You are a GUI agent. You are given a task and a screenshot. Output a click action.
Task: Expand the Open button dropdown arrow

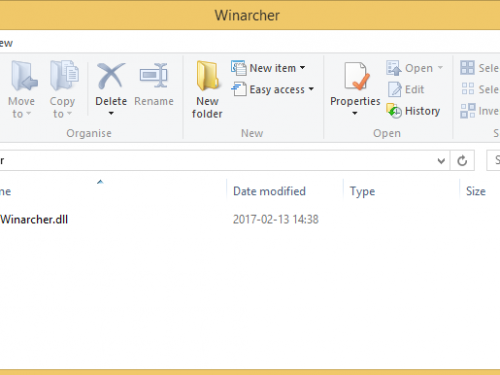(x=440, y=68)
